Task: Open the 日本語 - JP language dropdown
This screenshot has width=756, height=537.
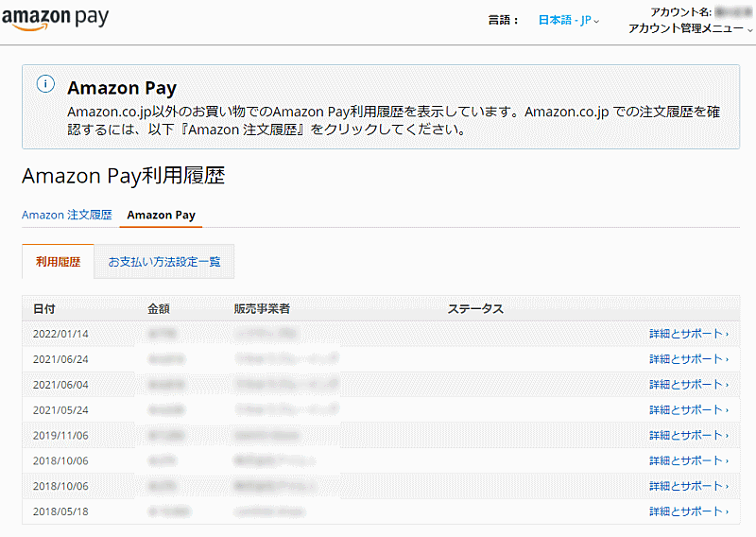Action: click(x=569, y=20)
